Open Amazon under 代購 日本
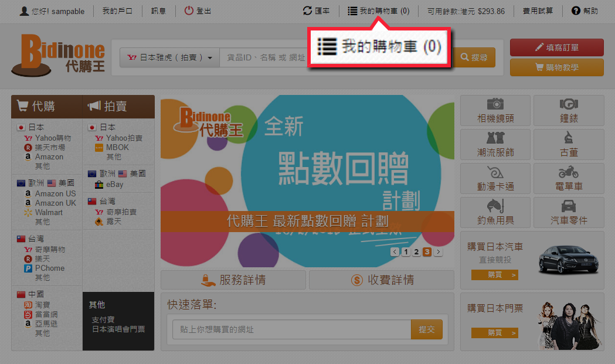 [44, 157]
